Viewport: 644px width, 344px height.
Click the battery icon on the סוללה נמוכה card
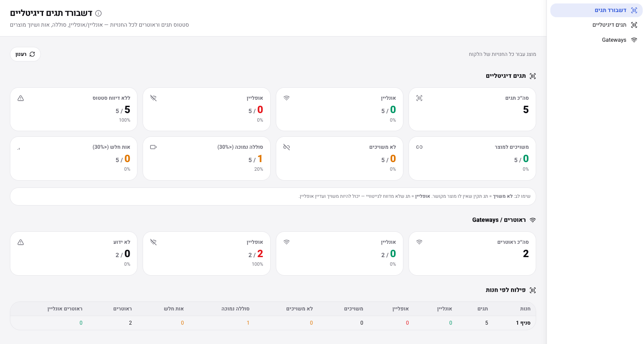[153, 147]
